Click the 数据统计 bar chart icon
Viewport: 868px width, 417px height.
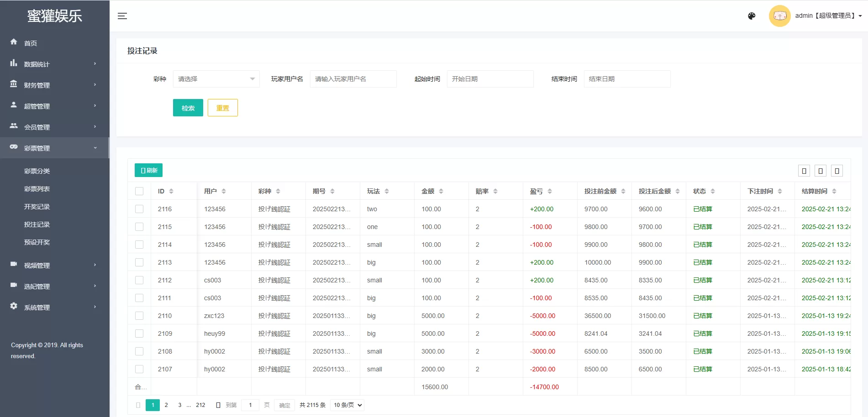pyautogui.click(x=14, y=63)
